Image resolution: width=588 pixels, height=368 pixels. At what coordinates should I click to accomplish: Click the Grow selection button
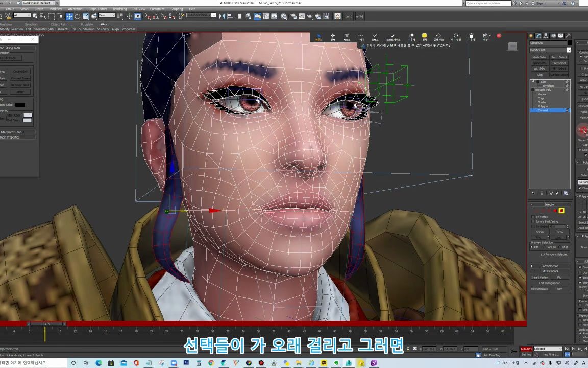tap(560, 232)
